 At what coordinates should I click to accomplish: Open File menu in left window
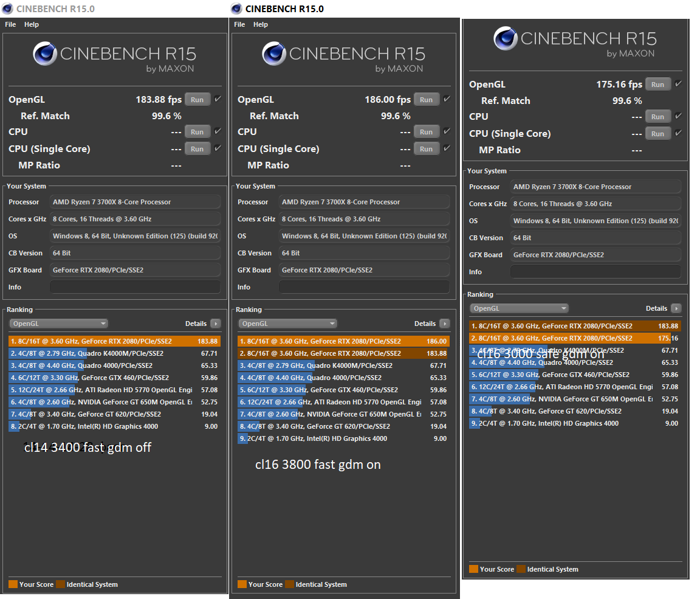[10, 24]
